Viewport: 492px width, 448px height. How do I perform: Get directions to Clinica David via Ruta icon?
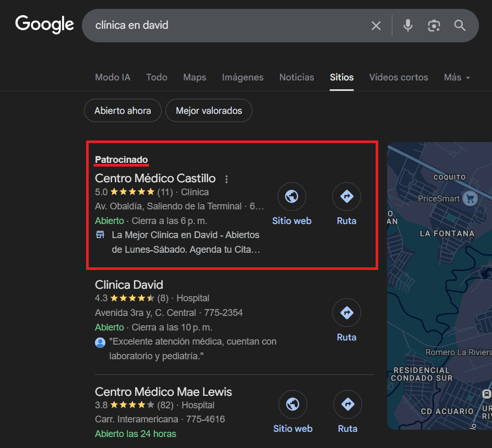[x=346, y=312]
